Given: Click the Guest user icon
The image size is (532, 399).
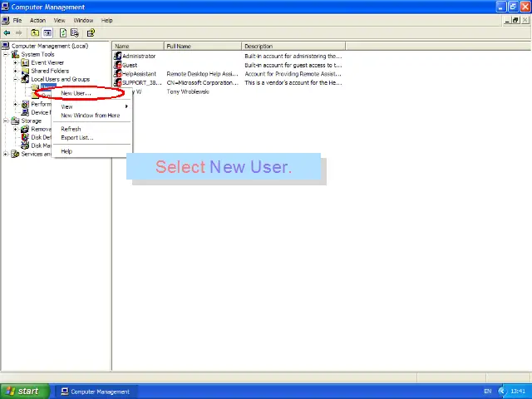Looking at the screenshot, I should (x=118, y=65).
